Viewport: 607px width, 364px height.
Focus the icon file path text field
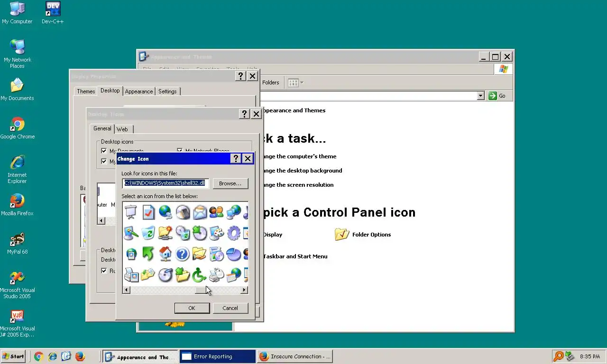[166, 183]
